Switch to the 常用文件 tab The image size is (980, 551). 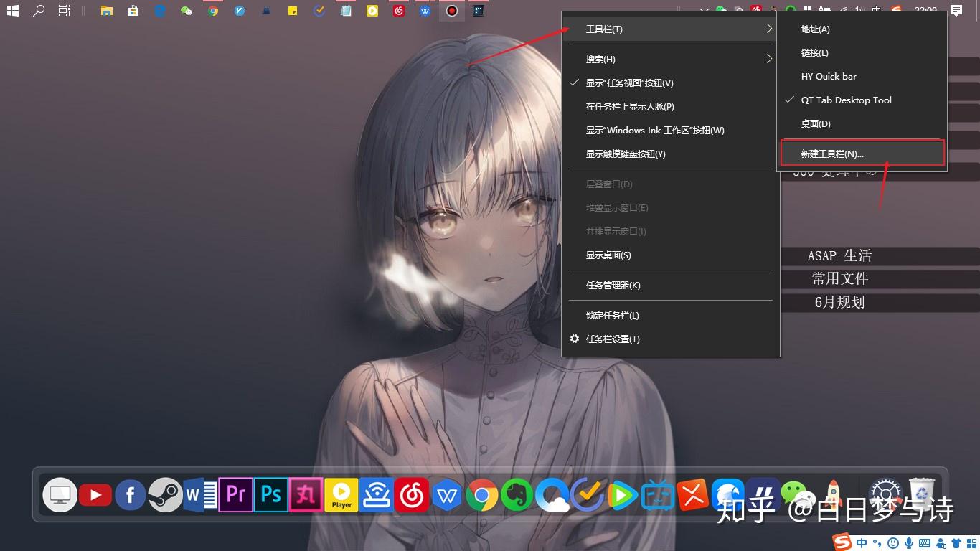[840, 278]
